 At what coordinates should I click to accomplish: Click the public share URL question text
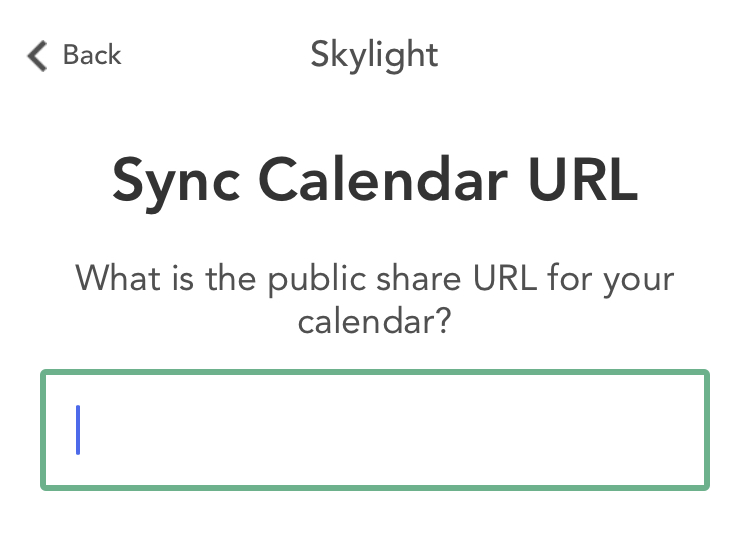pyautogui.click(x=375, y=299)
